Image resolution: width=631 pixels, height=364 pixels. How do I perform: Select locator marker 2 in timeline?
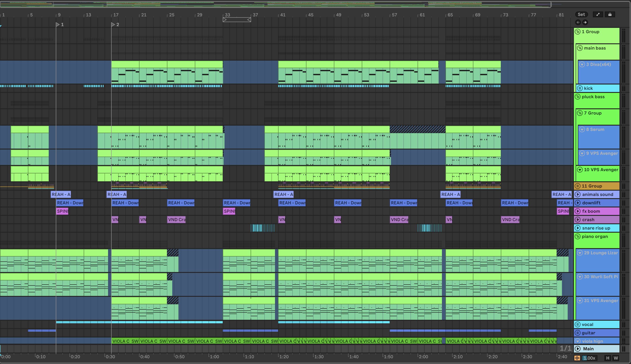(113, 25)
